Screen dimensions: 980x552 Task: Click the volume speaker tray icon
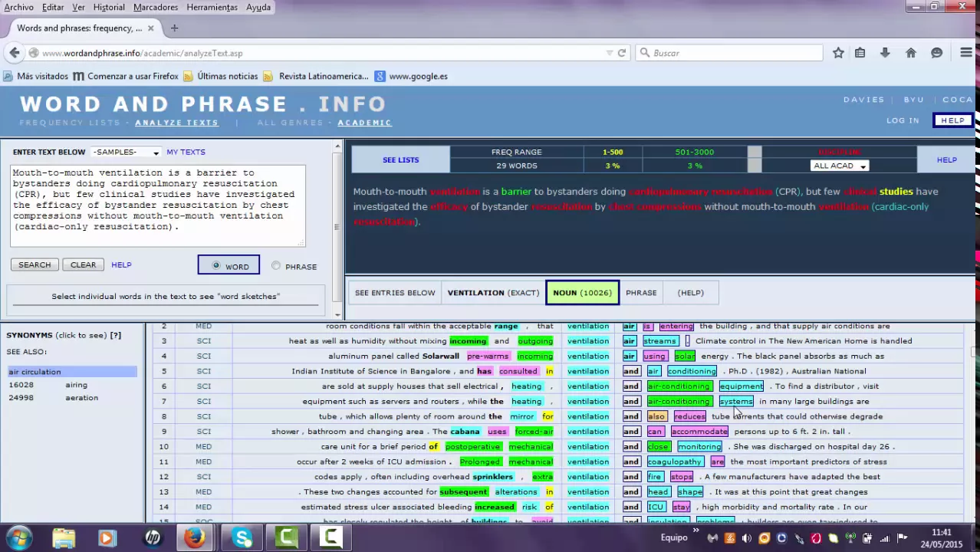746,538
